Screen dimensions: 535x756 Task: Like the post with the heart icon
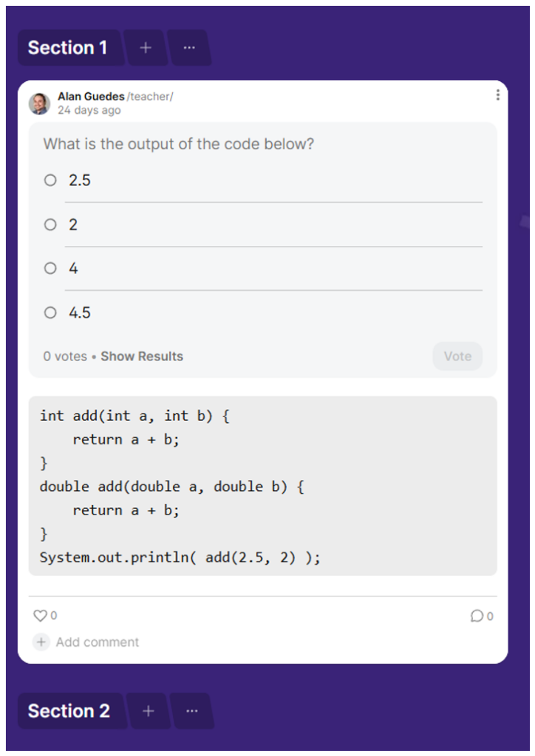[40, 616]
